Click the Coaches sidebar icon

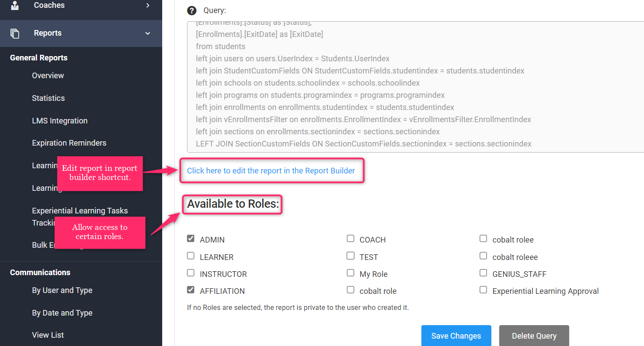(15, 5)
